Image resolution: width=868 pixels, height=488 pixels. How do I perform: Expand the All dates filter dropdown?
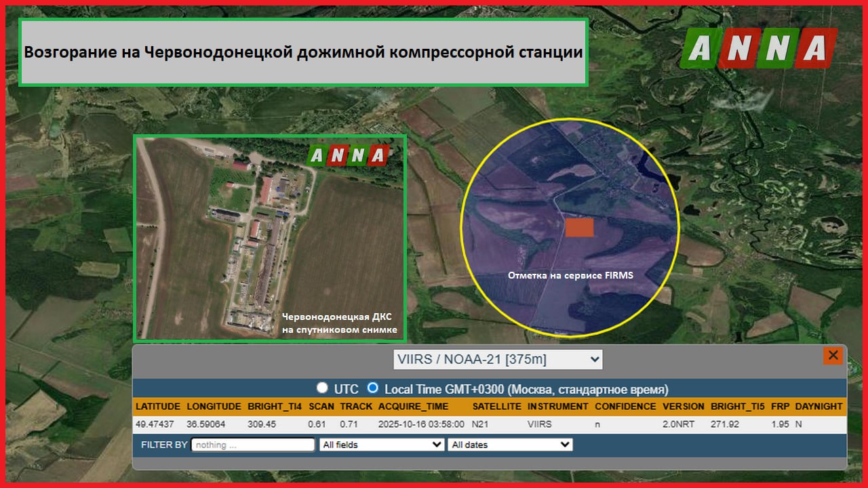(x=510, y=445)
